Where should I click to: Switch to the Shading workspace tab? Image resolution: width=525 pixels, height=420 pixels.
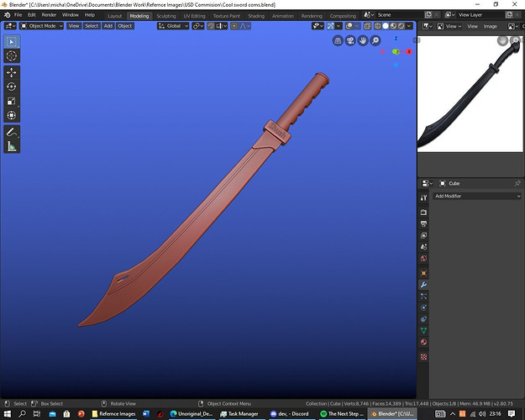[x=256, y=16]
